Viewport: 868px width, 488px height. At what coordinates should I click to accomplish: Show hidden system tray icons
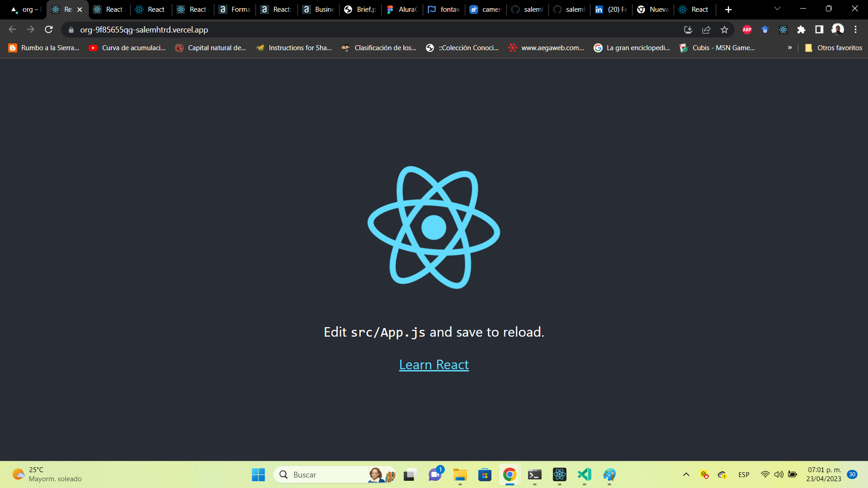(686, 474)
